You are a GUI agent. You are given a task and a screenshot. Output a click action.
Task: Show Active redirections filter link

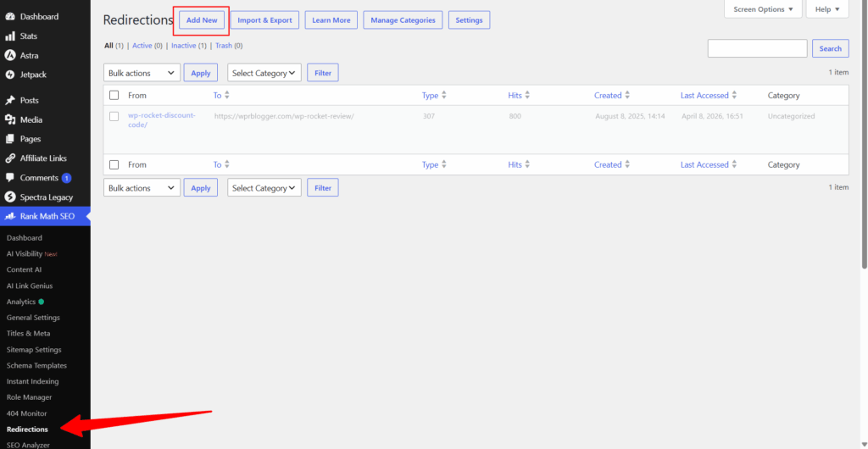[142, 46]
